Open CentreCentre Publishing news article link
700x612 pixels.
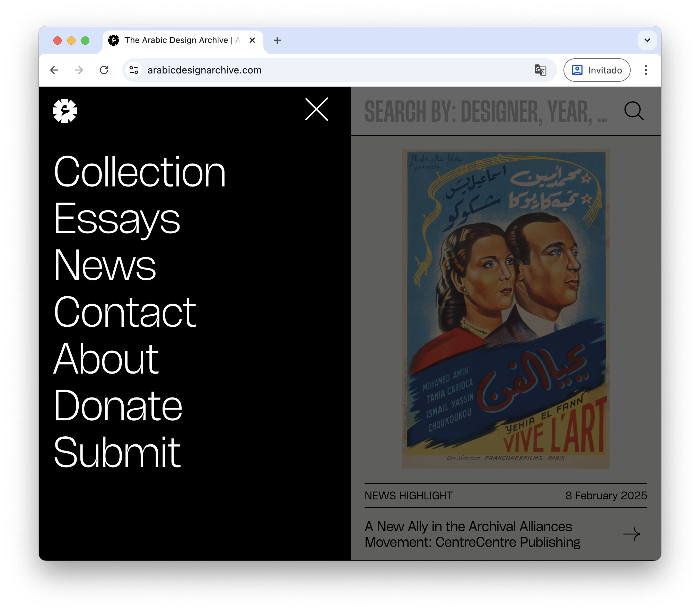(472, 534)
